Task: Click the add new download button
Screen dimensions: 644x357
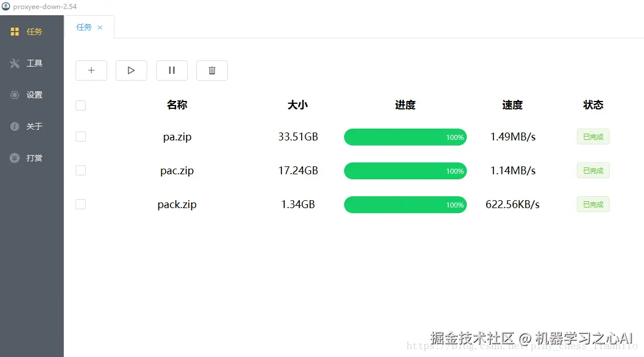Action: click(x=91, y=70)
